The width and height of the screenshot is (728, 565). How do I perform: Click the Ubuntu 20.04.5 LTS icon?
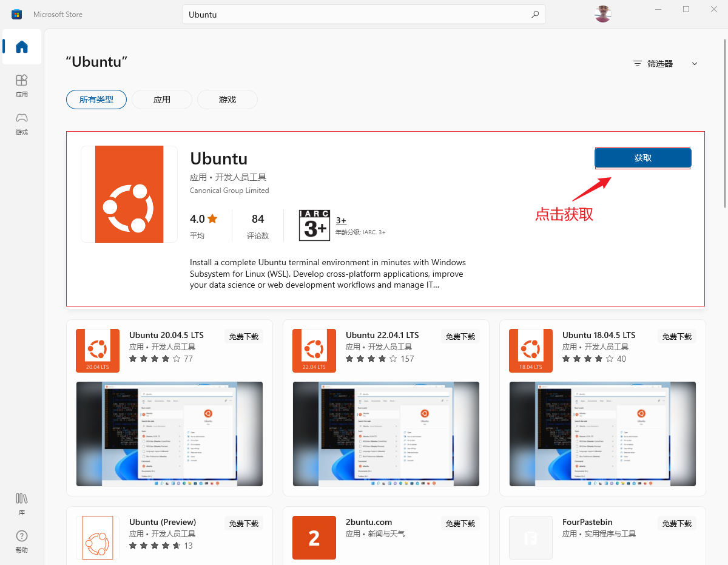click(x=97, y=351)
